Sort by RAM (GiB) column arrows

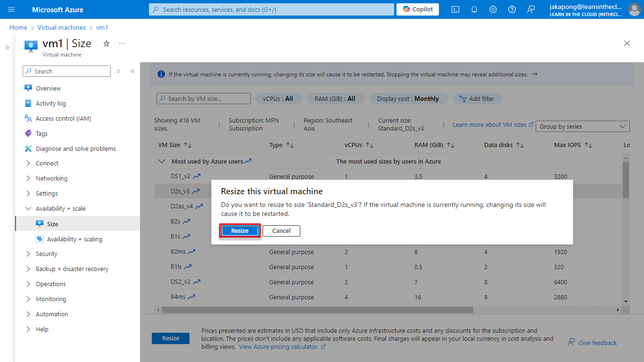[451, 145]
